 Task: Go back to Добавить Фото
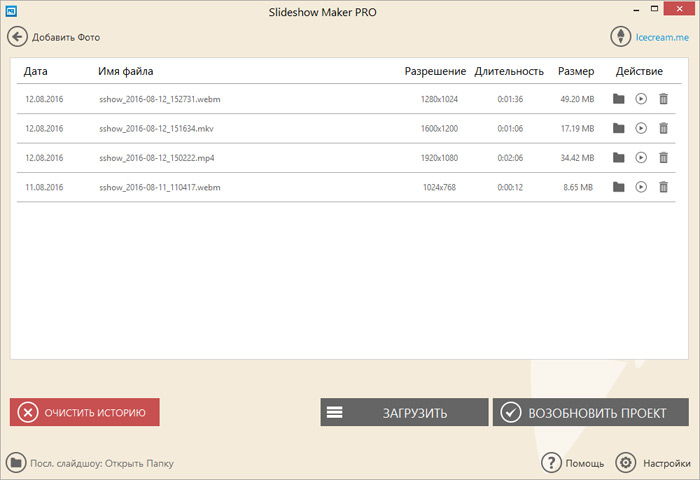click(x=54, y=37)
